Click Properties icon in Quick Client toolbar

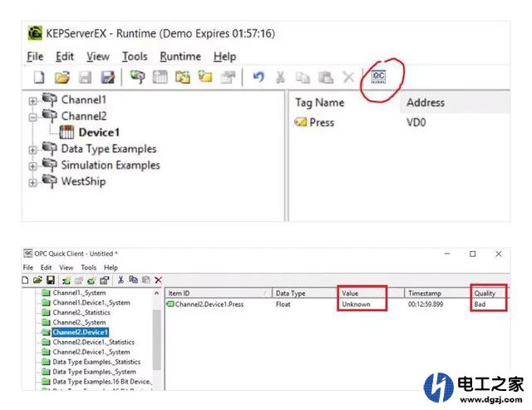click(104, 280)
